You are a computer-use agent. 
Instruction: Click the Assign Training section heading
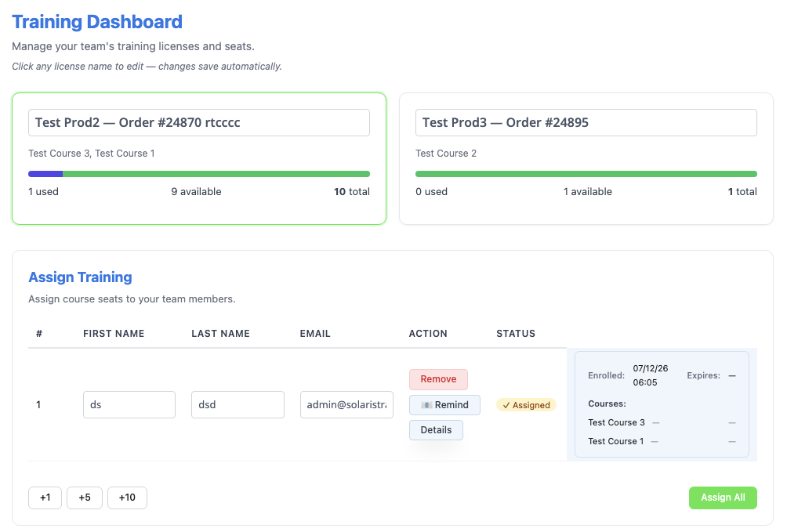pos(80,277)
